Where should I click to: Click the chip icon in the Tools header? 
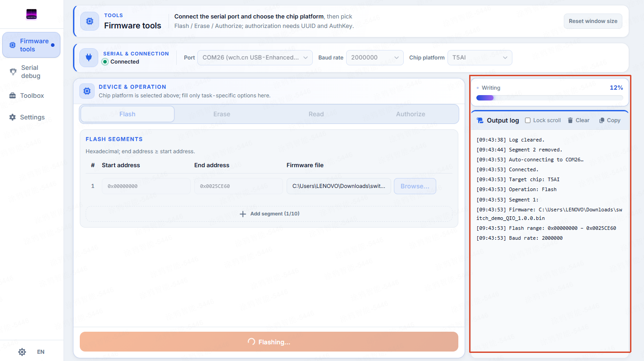coord(90,21)
